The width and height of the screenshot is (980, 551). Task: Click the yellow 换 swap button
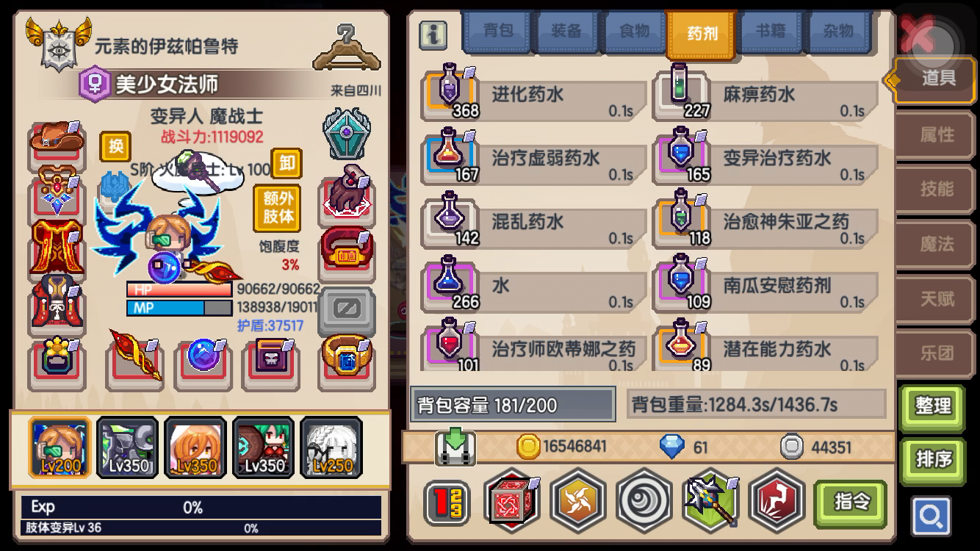[x=116, y=146]
